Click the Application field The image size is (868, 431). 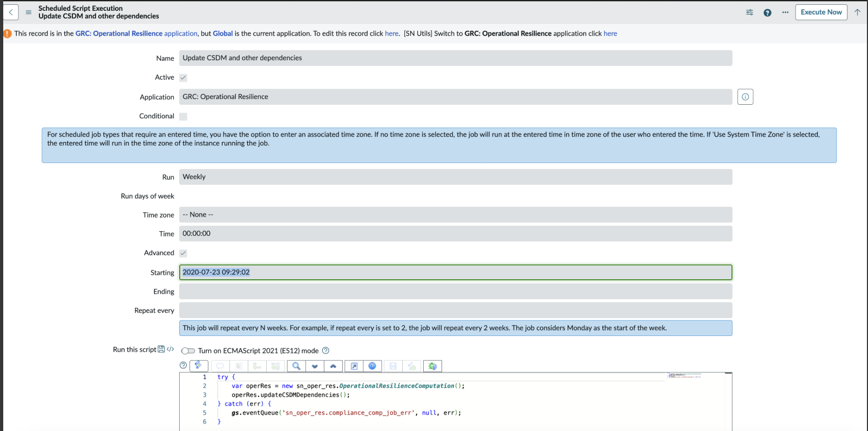coord(456,97)
